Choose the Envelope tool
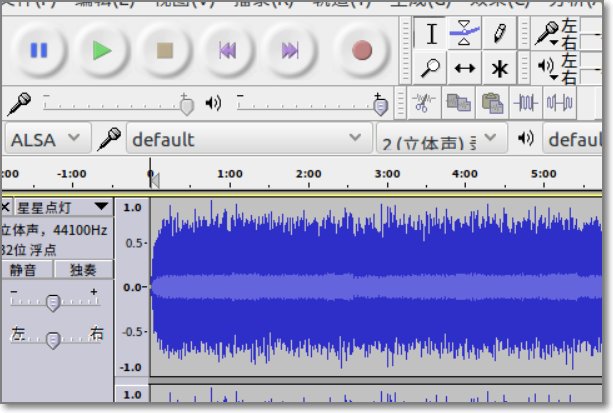Screen dimensions: 613x413 click(464, 33)
